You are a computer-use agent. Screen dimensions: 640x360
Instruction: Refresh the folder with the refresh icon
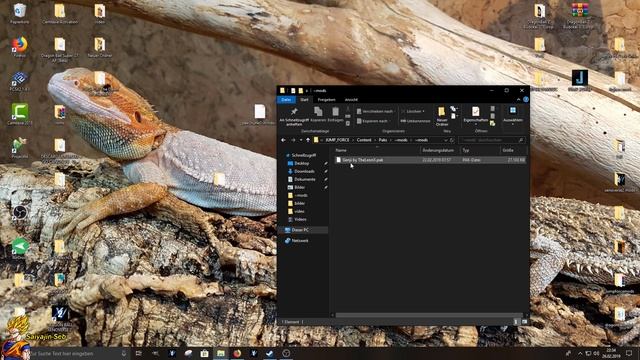(452, 140)
